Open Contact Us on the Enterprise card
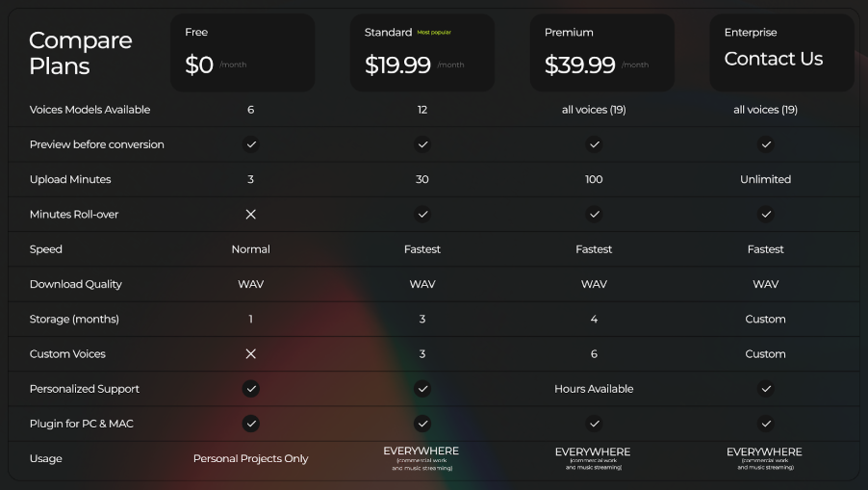868x490 pixels. [774, 59]
